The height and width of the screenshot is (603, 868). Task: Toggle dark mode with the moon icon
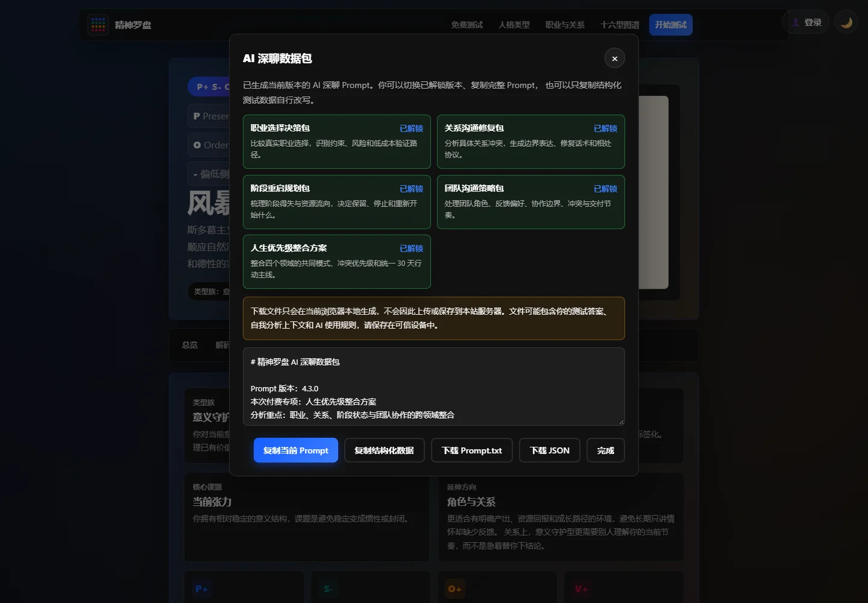pyautogui.click(x=846, y=23)
